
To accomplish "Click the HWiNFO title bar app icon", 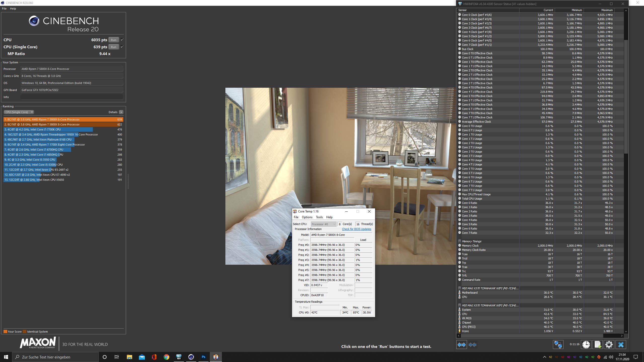I will pos(460,4).
